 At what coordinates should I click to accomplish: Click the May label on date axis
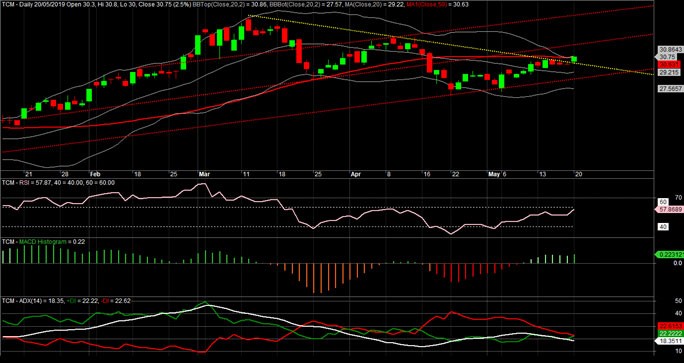pos(493,174)
